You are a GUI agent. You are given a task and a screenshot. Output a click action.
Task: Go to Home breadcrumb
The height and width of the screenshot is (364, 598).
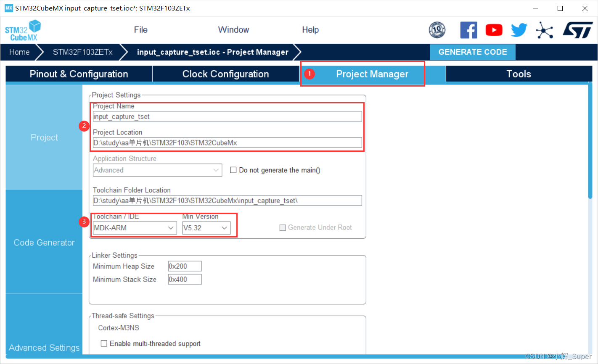(x=19, y=52)
